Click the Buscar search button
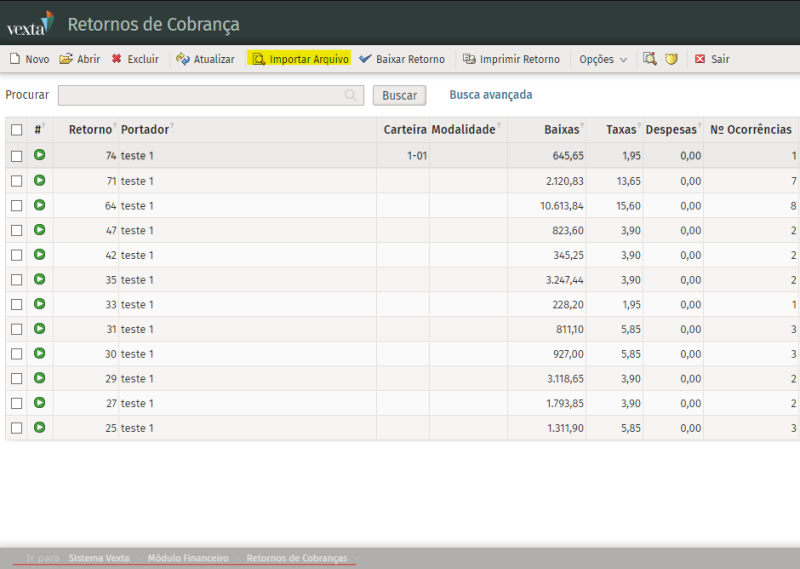This screenshot has width=800, height=569. 399,95
